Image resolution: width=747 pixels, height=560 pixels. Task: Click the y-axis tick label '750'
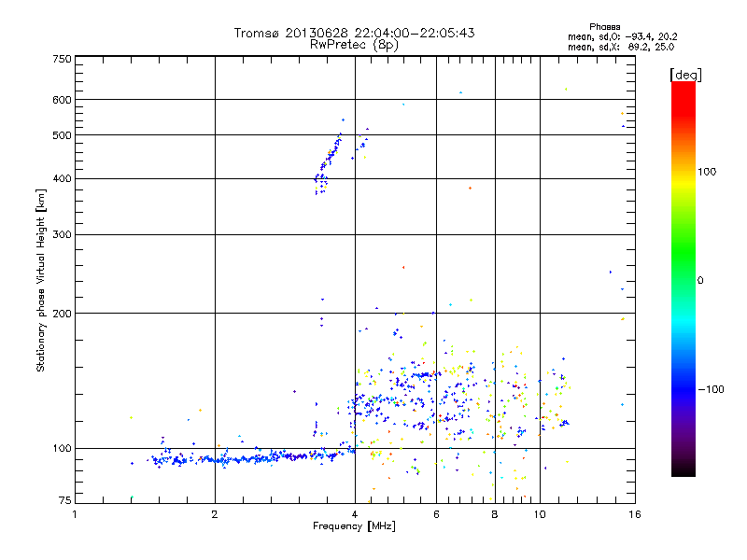[63, 59]
